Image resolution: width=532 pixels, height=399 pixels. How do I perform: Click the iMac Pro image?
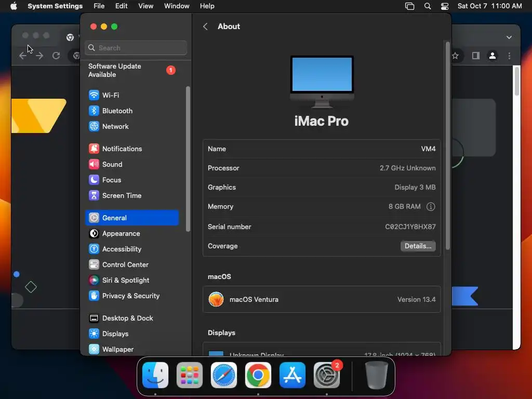(322, 82)
